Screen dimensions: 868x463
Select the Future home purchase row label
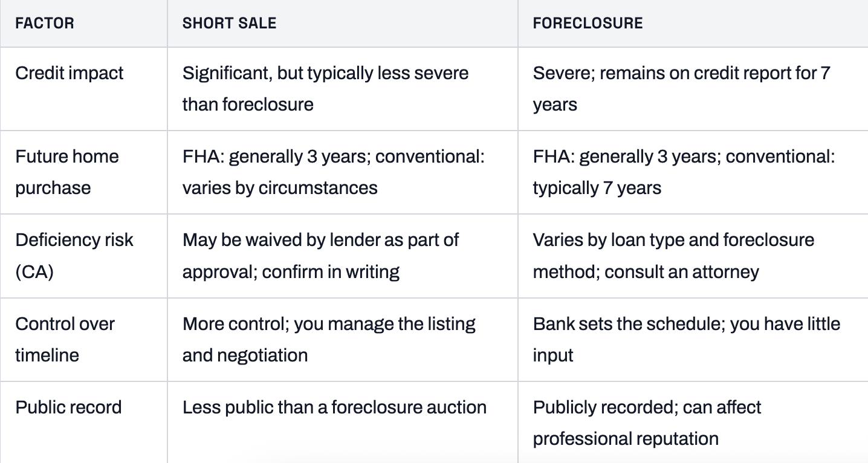67,172
